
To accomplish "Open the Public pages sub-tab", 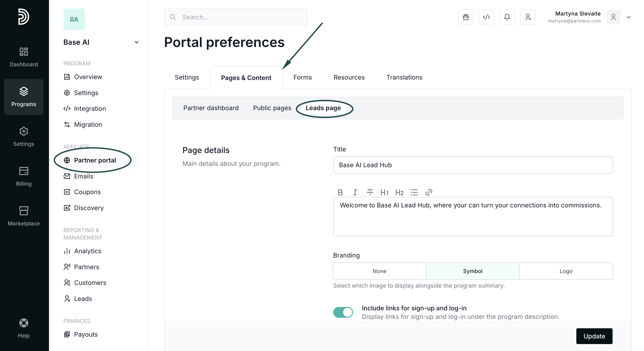I will click(272, 108).
